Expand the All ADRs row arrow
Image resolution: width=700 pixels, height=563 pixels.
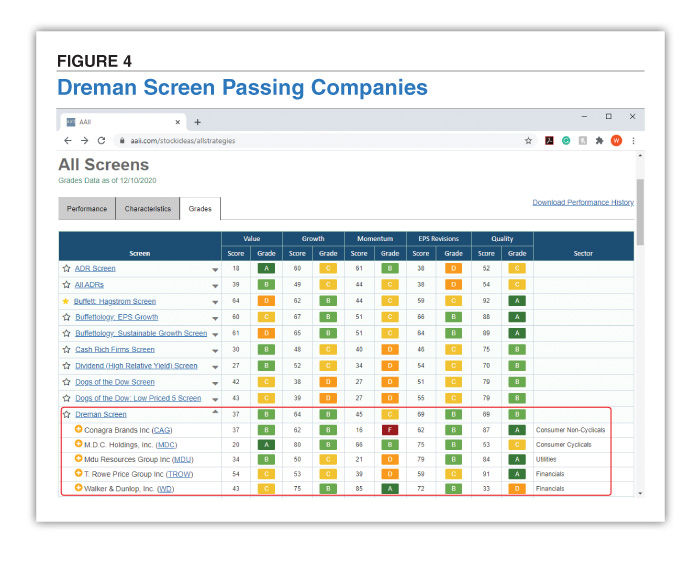point(215,286)
